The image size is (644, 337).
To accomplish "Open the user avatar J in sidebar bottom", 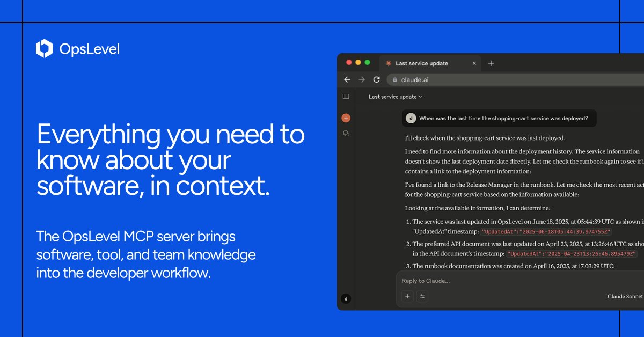I will click(x=346, y=299).
